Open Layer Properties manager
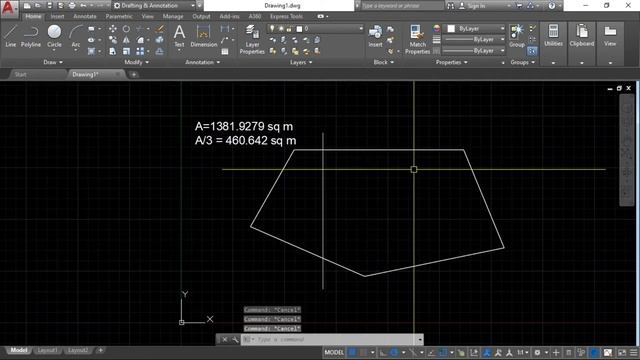The width and height of the screenshot is (640, 360). [x=252, y=39]
